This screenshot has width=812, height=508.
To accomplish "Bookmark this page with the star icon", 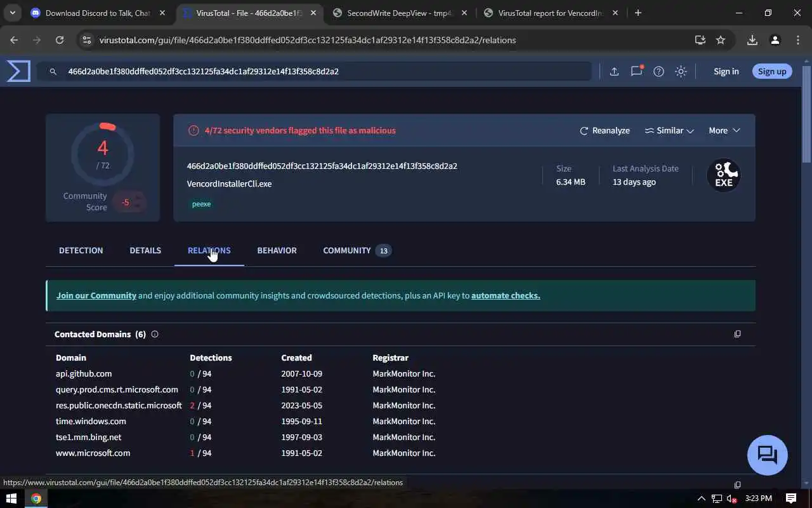I will coord(721,40).
